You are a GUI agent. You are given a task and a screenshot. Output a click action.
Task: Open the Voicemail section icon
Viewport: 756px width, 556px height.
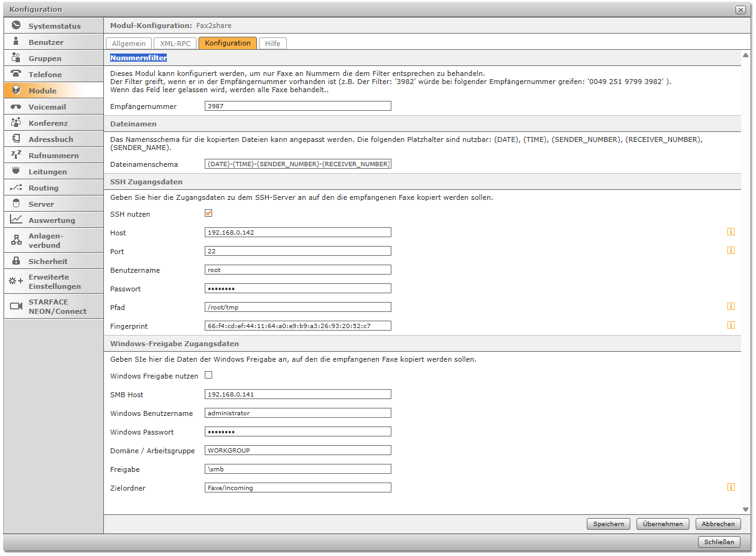tap(16, 107)
